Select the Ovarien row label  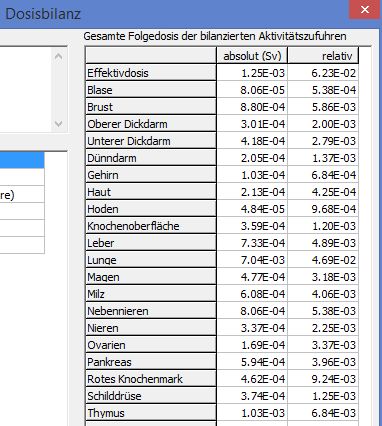point(151,345)
